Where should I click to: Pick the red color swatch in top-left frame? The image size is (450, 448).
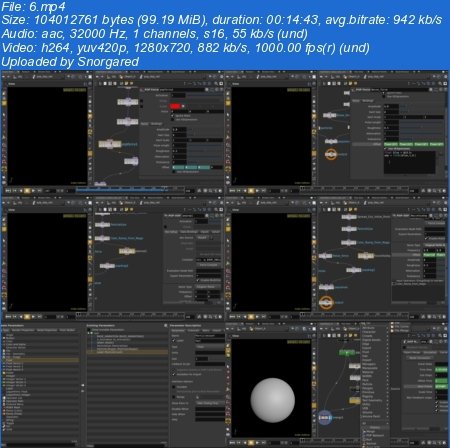click(x=175, y=106)
